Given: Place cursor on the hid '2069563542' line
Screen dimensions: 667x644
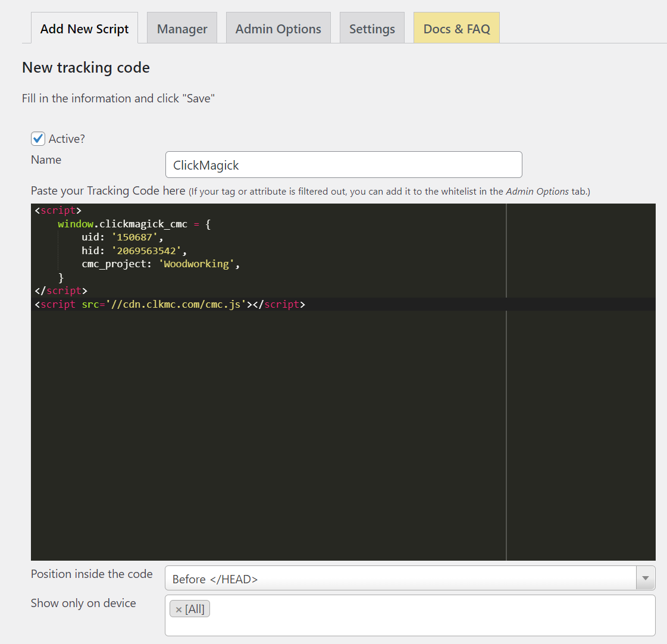Looking at the screenshot, I should tap(134, 251).
